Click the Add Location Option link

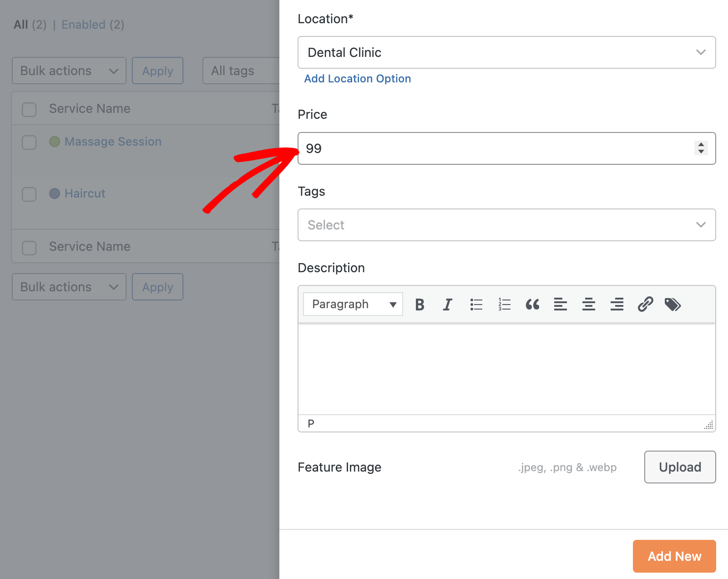[357, 79]
